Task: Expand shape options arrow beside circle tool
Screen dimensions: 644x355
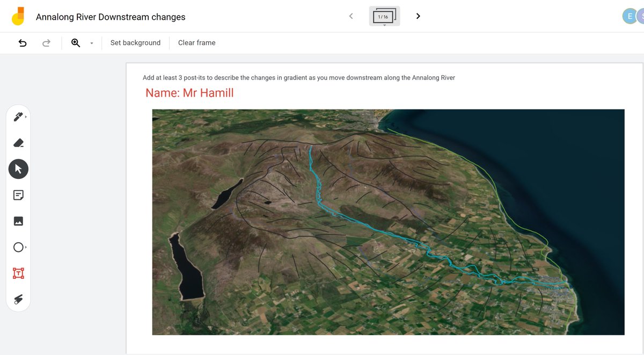Action: tap(26, 247)
